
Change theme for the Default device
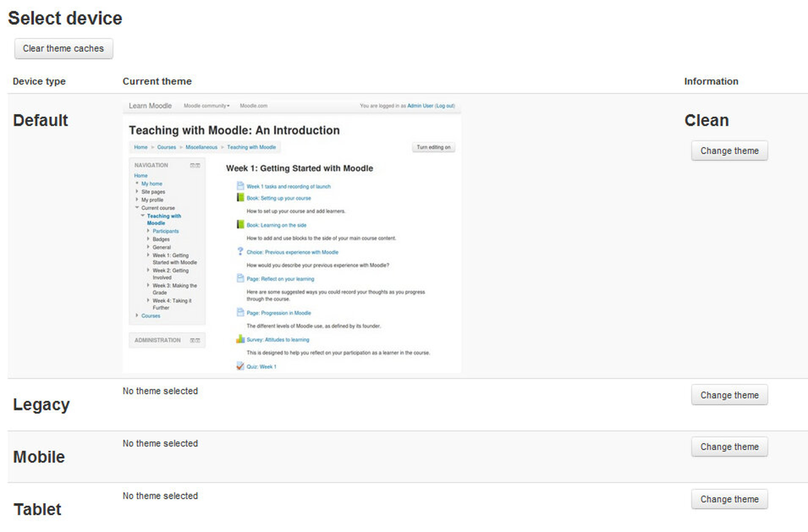coord(729,151)
